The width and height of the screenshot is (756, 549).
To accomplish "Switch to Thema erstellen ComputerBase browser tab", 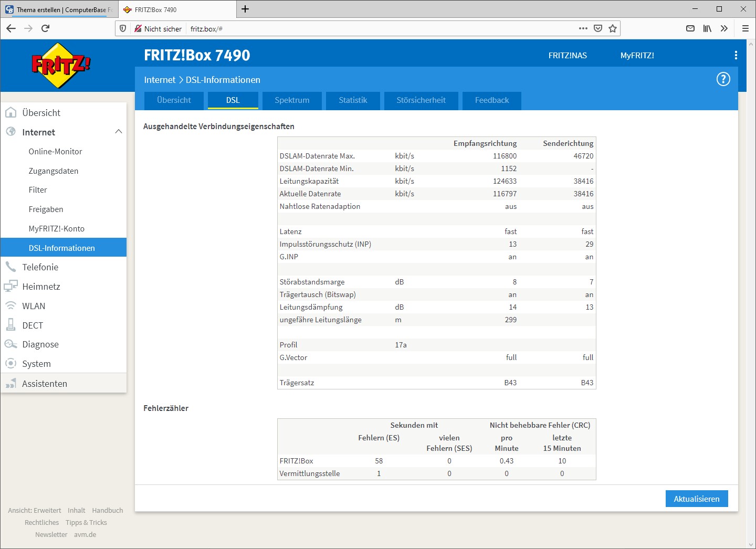I will click(x=59, y=9).
